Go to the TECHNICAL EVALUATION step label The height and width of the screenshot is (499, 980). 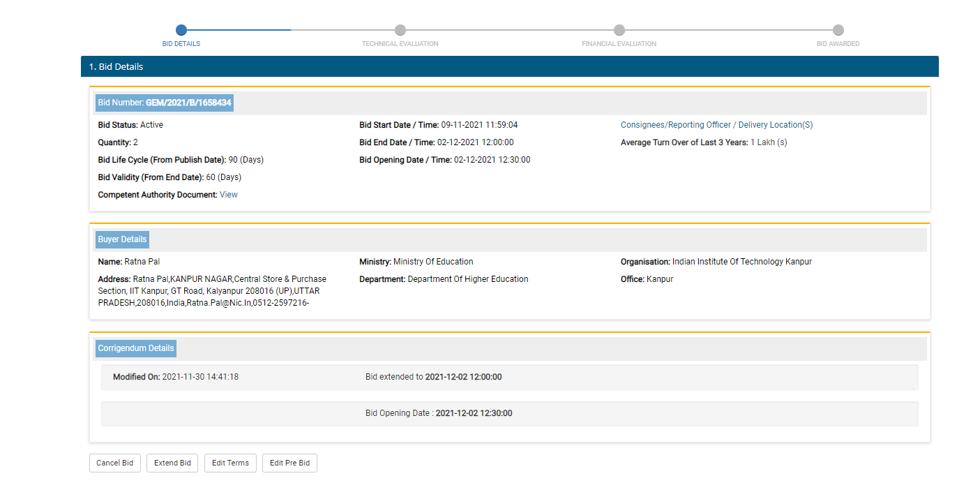point(400,44)
